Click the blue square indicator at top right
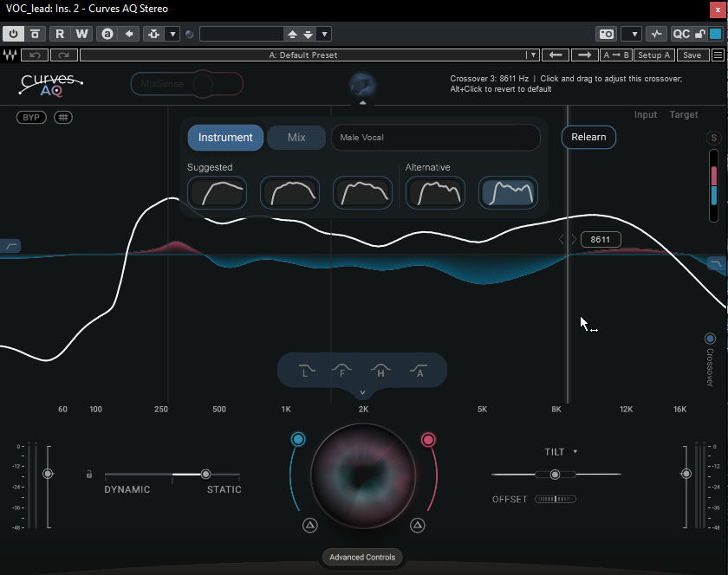The height and width of the screenshot is (575, 728). [716, 34]
